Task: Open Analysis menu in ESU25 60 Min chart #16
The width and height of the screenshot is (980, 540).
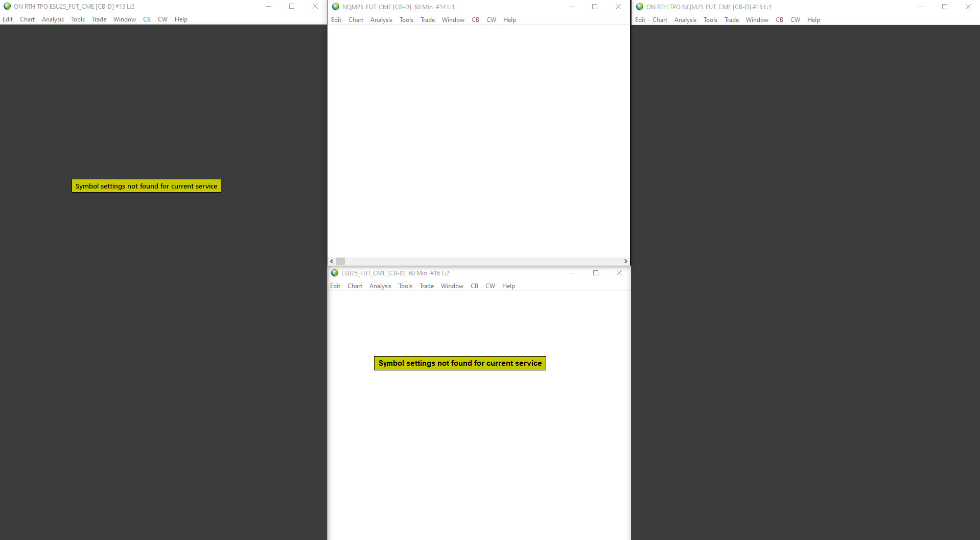Action: pos(381,286)
